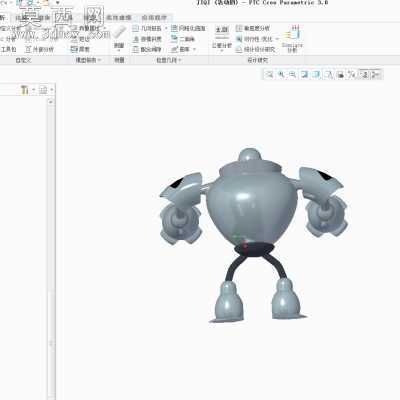Open dropdown arrow under 公差分析
The image size is (400, 400).
click(x=222, y=51)
